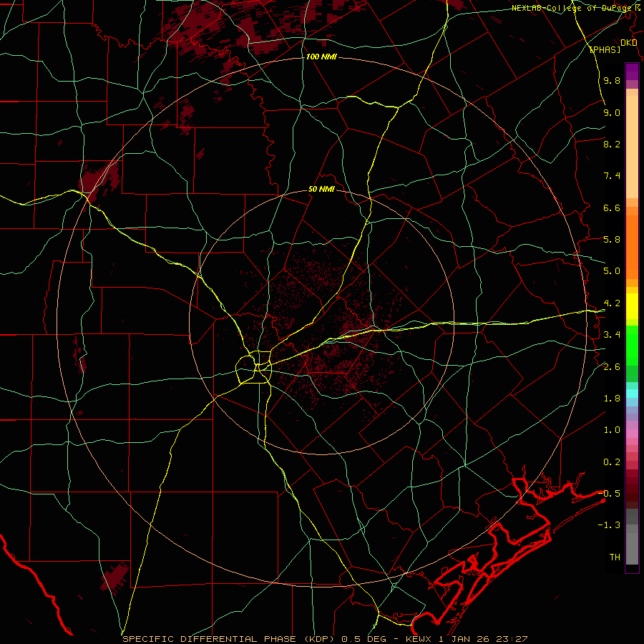644x644 pixels.
Task: Click the bright yellow swatch in the color bar
Action: click(632, 306)
